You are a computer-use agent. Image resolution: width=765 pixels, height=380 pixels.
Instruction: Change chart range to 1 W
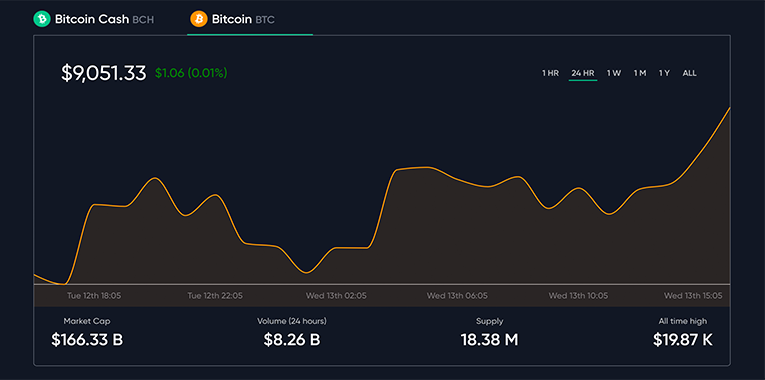(x=614, y=73)
